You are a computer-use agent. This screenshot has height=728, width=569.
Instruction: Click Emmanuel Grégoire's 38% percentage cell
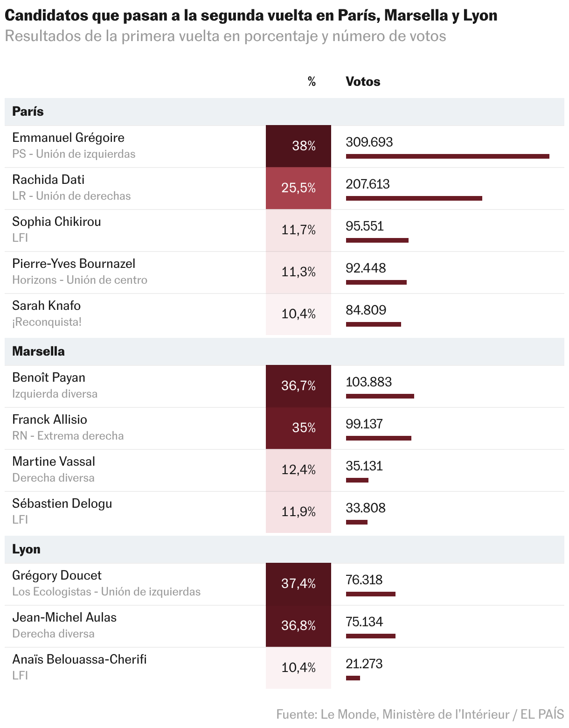tap(298, 146)
